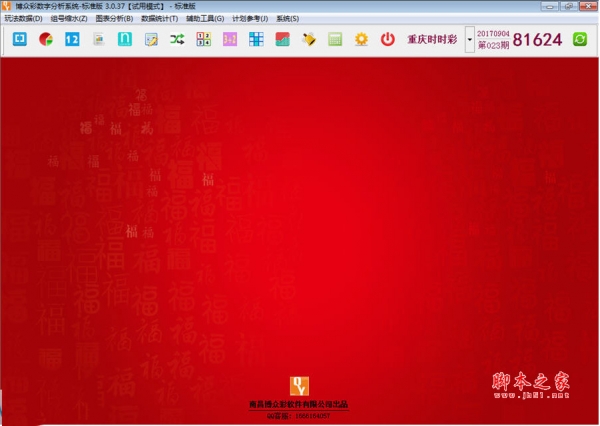Screen dimensions: 600x426
Task: Click the document with chart icon
Action: coord(99,39)
